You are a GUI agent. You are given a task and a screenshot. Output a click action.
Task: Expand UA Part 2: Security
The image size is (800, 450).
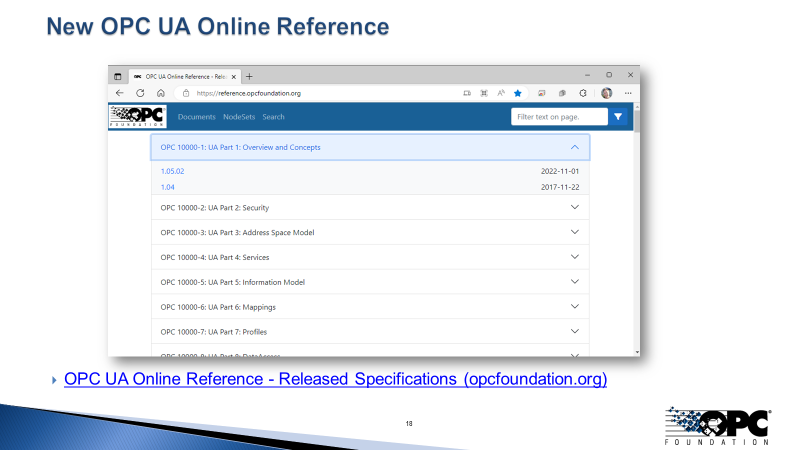(370, 208)
